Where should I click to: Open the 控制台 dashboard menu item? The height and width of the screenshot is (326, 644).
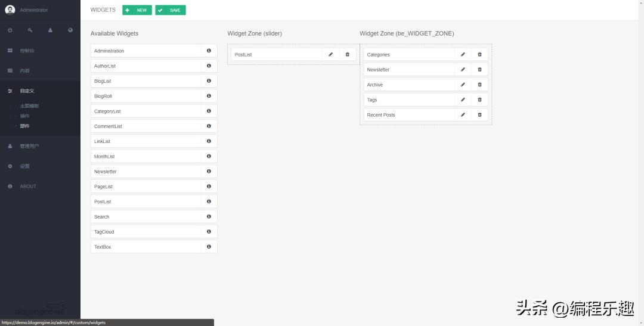point(27,51)
